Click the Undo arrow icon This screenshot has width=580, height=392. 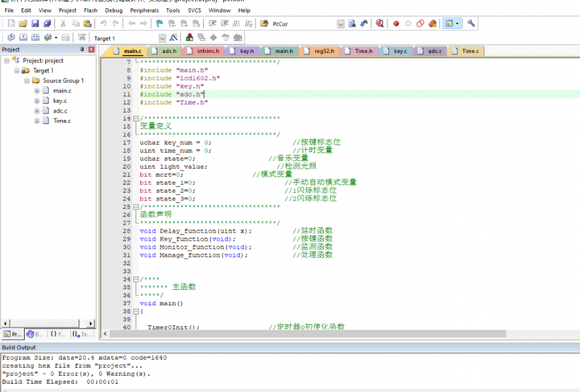coord(104,23)
